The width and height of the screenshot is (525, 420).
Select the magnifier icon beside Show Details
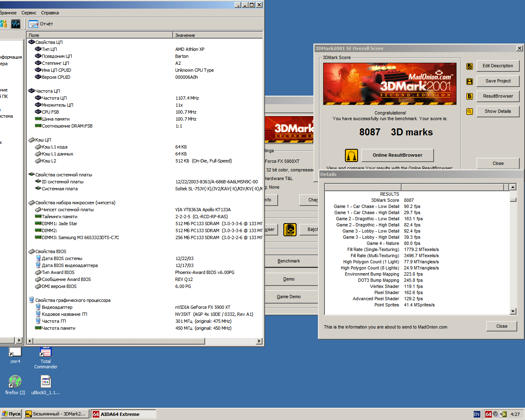[x=469, y=111]
